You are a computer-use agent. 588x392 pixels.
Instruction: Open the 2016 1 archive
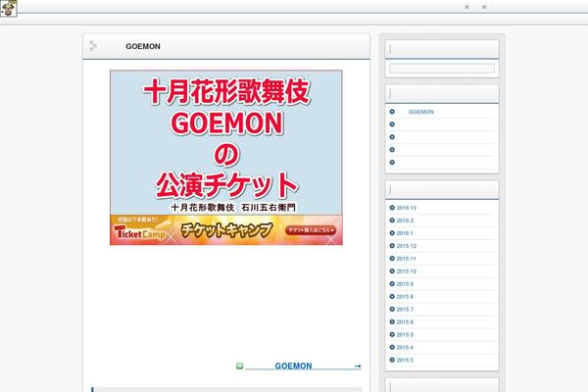click(x=405, y=233)
